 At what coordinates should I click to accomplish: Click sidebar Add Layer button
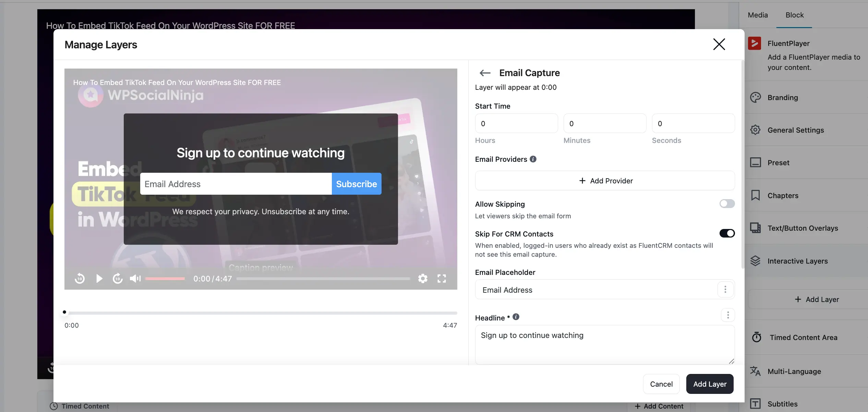pos(808,299)
